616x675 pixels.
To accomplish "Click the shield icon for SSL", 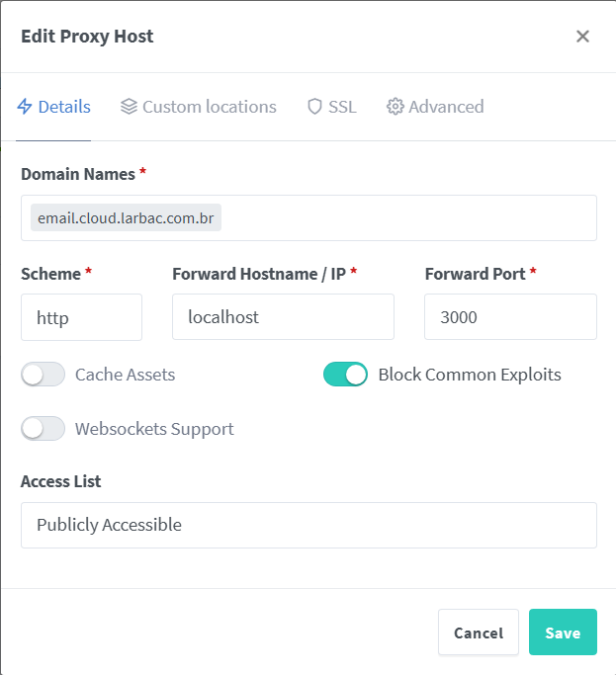I will click(x=314, y=107).
